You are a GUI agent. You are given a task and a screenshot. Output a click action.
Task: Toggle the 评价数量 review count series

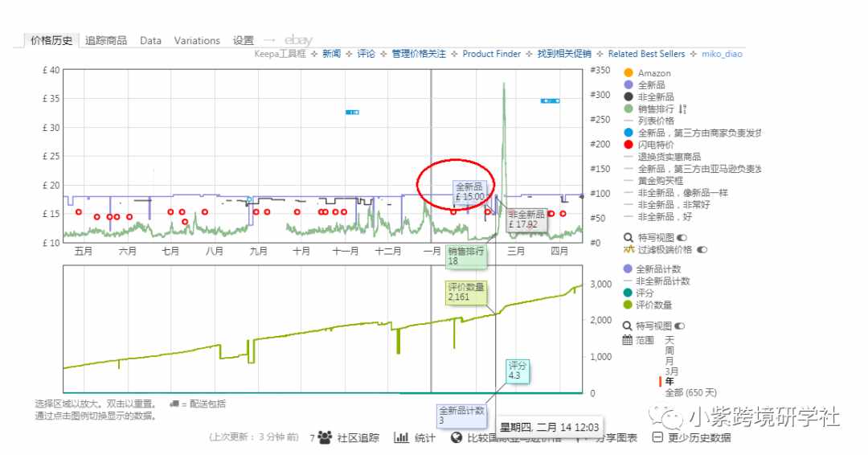pos(648,305)
